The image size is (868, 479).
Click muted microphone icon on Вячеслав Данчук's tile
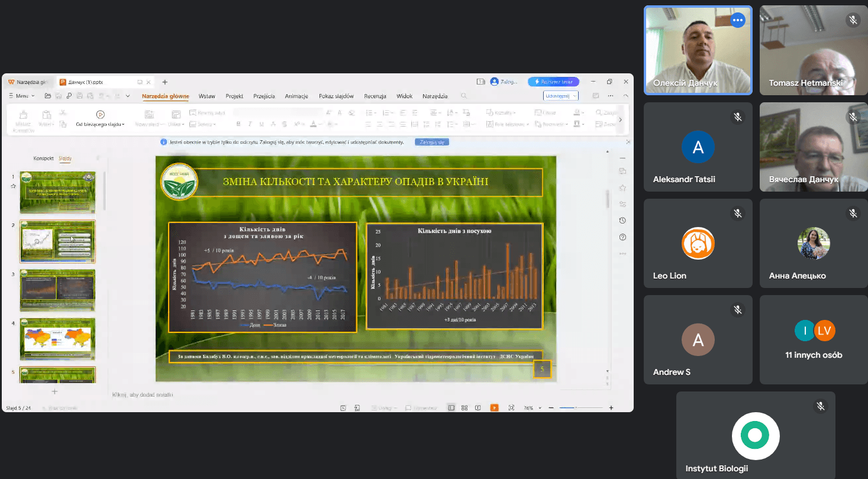pyautogui.click(x=853, y=117)
